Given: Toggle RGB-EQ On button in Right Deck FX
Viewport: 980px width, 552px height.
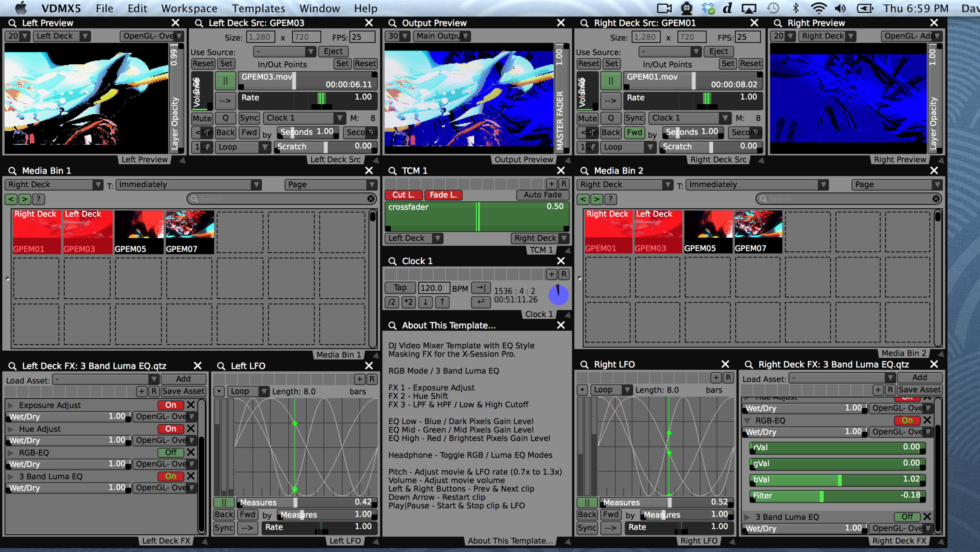Looking at the screenshot, I should click(907, 420).
